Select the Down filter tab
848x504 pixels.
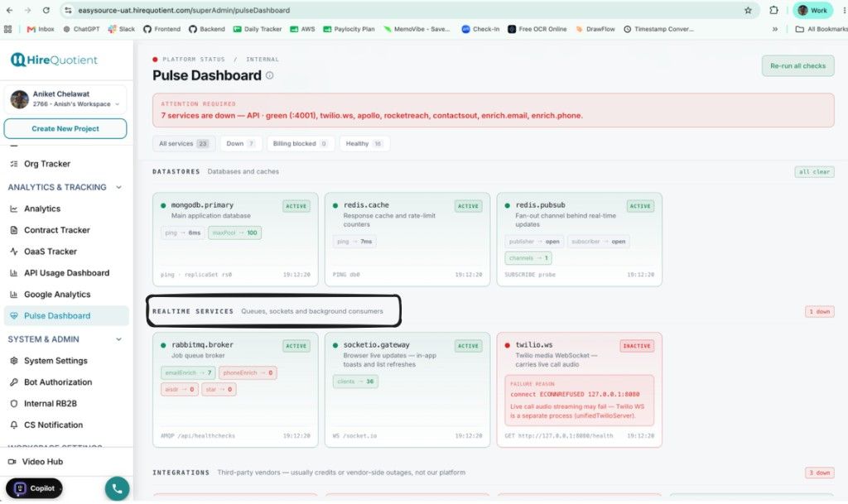pyautogui.click(x=241, y=144)
